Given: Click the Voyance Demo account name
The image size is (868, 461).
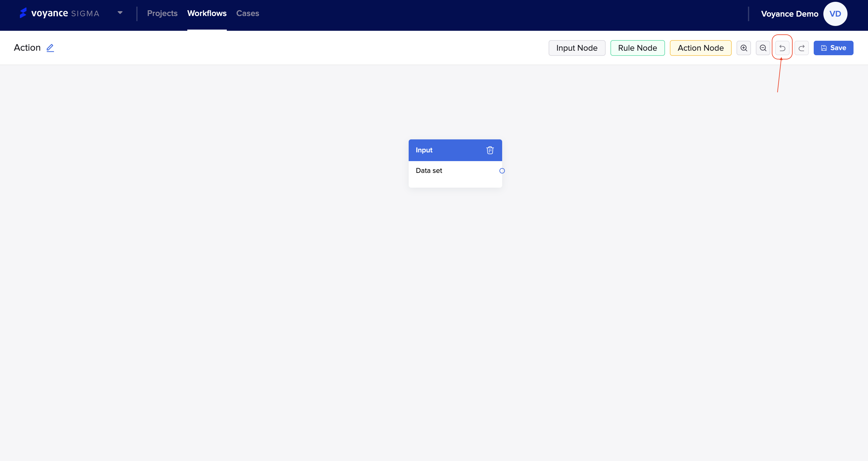Looking at the screenshot, I should (790, 14).
